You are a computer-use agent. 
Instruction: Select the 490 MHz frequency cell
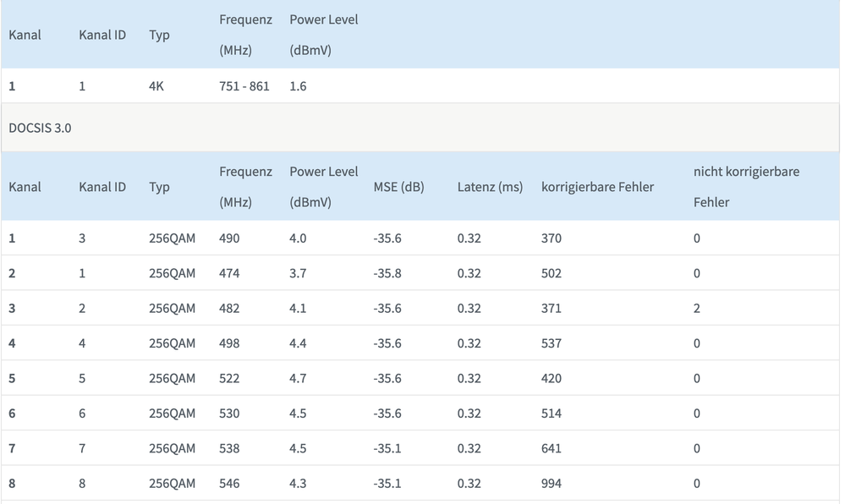(x=229, y=238)
